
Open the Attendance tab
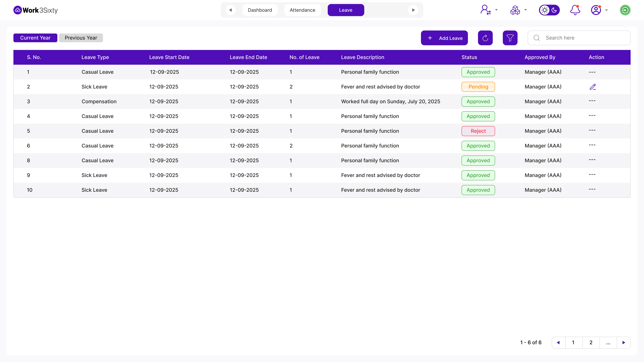(302, 10)
